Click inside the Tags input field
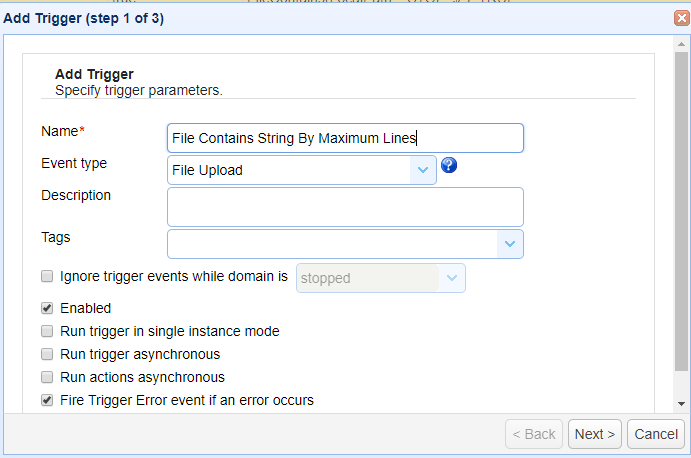Screen dimensions: 691x458 coord(332,244)
